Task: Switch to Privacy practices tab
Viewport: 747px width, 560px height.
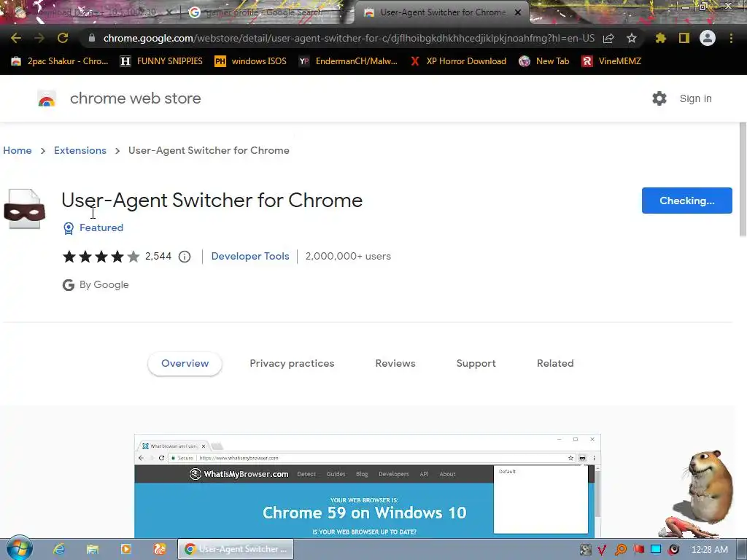Action: click(x=292, y=363)
